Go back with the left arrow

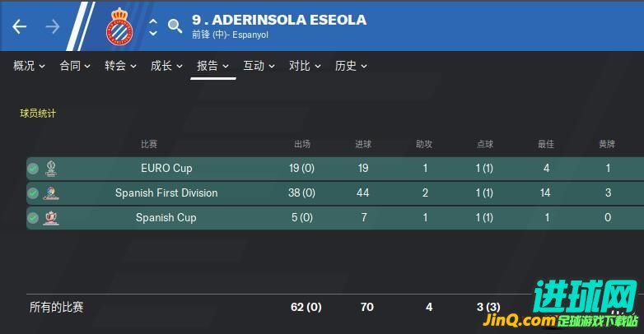click(19, 26)
